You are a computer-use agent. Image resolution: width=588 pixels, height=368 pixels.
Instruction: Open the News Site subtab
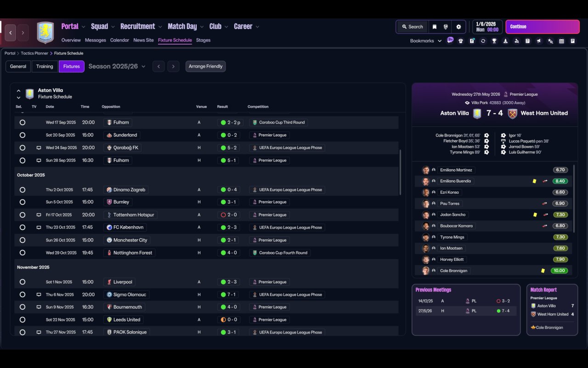click(143, 40)
